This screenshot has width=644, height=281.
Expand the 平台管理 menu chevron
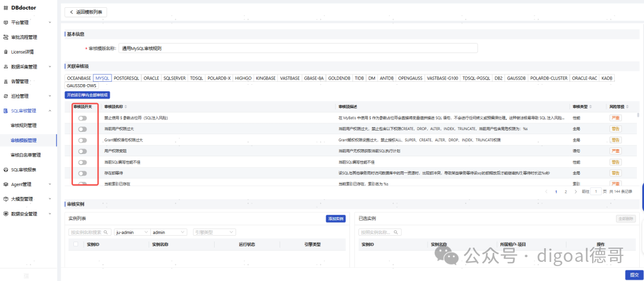pyautogui.click(x=49, y=23)
